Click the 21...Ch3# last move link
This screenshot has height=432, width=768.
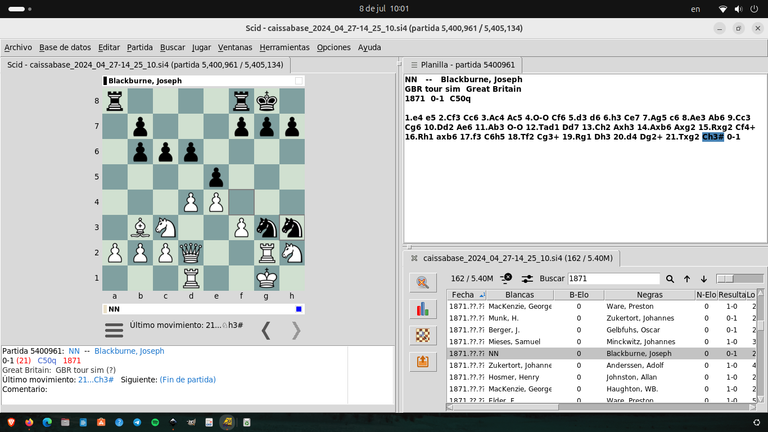point(96,380)
